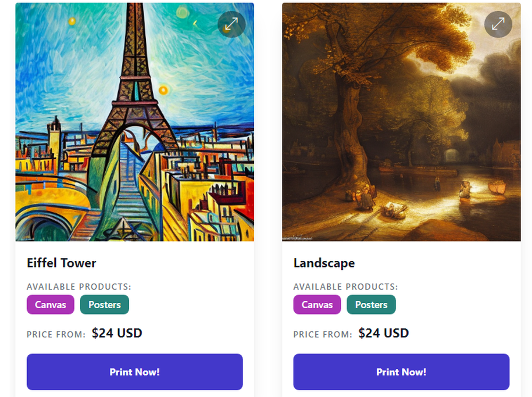Click "Available Products" label on Eiffel Tower card
This screenshot has height=397, width=532.
79,287
